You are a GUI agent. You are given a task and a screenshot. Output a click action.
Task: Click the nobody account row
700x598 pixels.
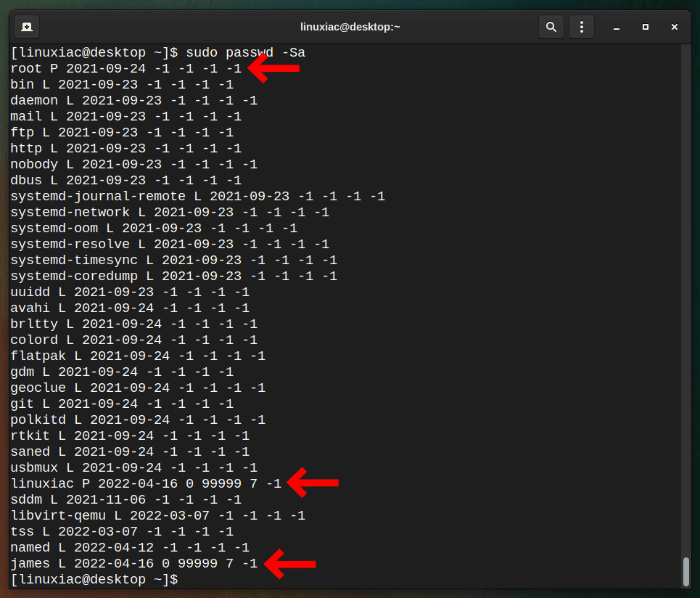coord(134,164)
